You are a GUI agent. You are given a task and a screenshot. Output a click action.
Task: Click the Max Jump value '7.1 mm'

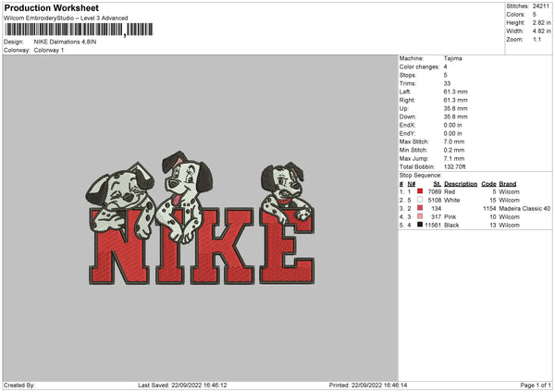pos(454,158)
